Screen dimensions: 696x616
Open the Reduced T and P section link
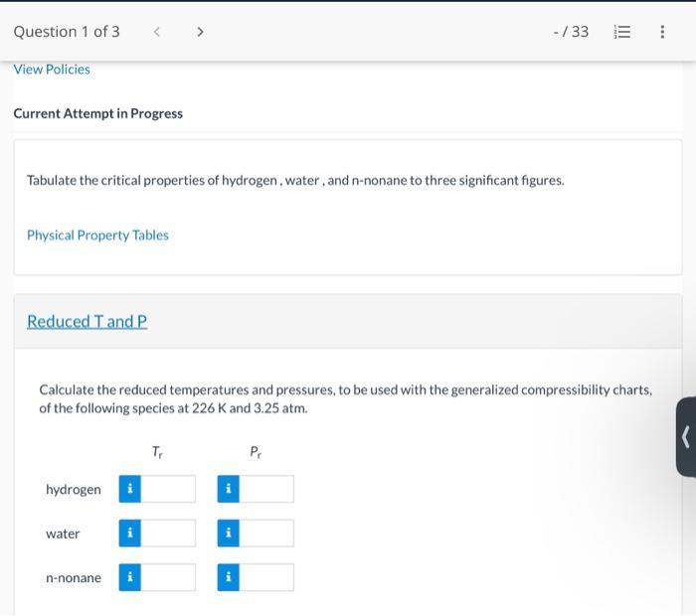click(x=87, y=322)
